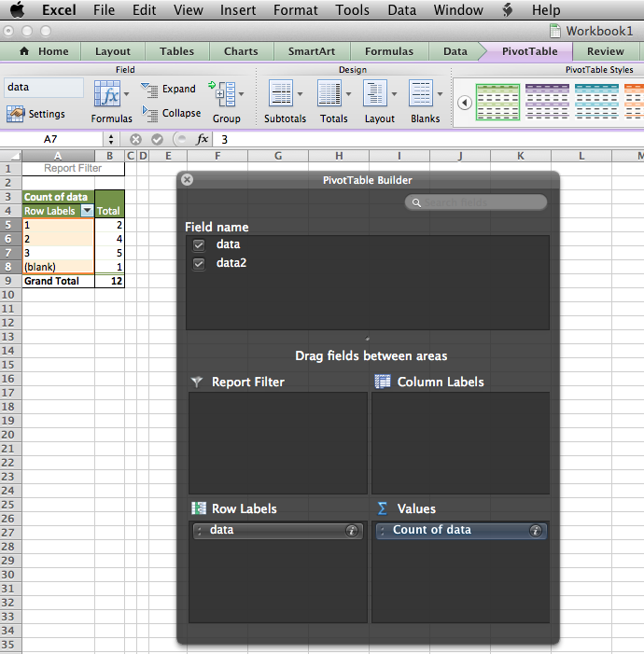Select the Count of data pill in Values
Image resolution: width=644 pixels, height=654 pixels.
pos(461,531)
